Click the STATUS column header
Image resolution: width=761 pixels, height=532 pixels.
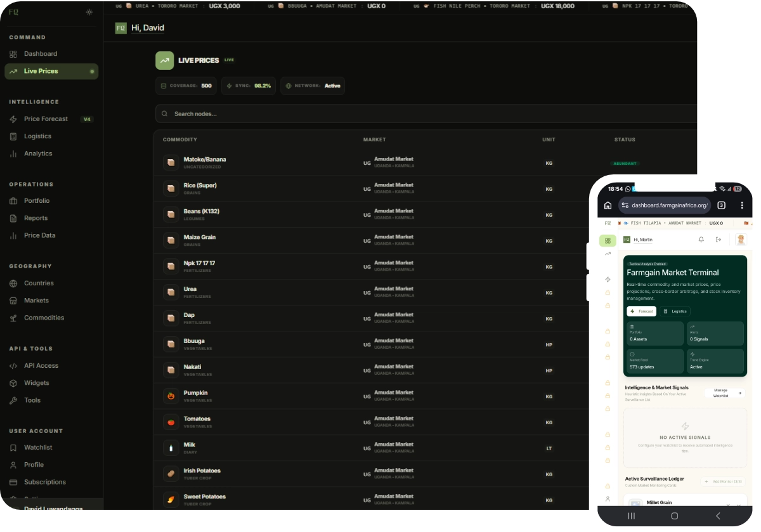coord(625,139)
